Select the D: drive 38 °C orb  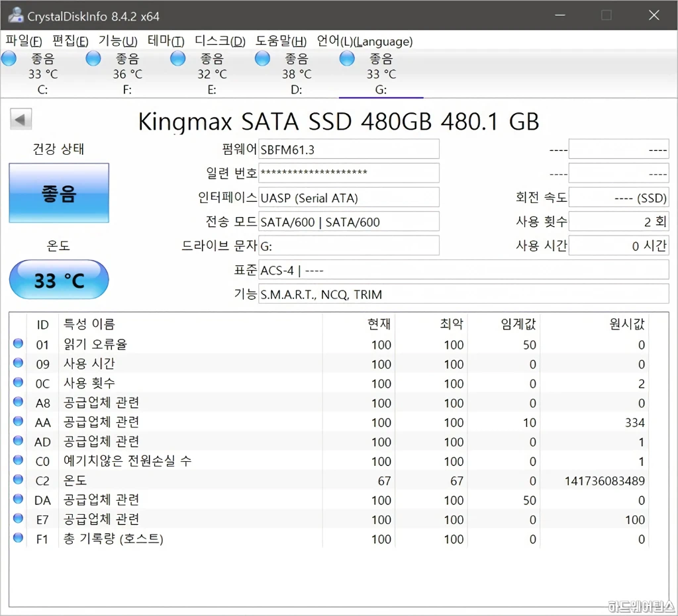coord(262,59)
